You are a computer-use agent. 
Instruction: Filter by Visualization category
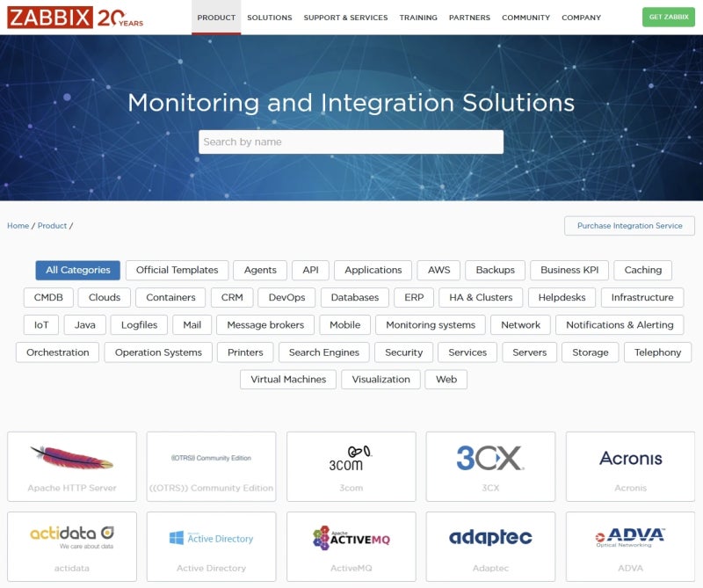coord(380,380)
